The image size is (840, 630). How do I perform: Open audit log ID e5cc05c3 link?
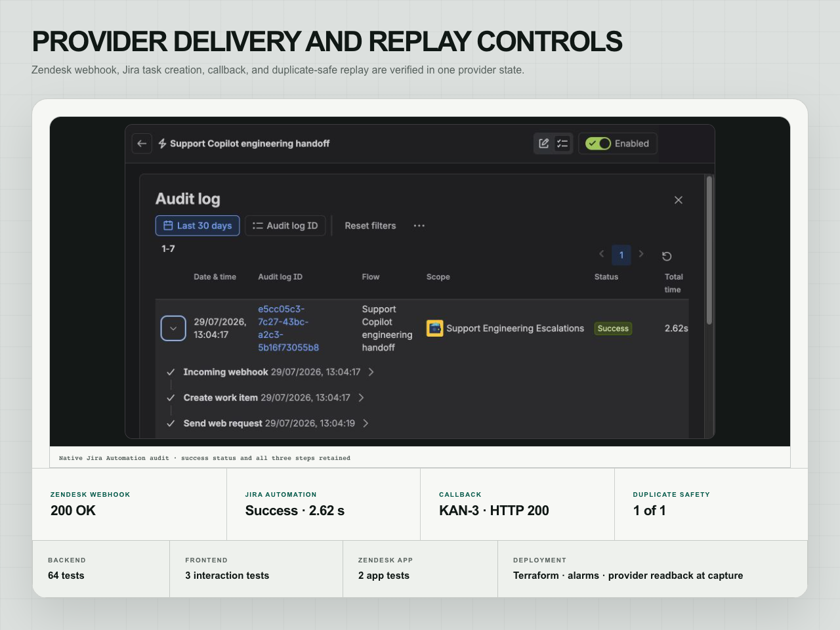pyautogui.click(x=288, y=328)
